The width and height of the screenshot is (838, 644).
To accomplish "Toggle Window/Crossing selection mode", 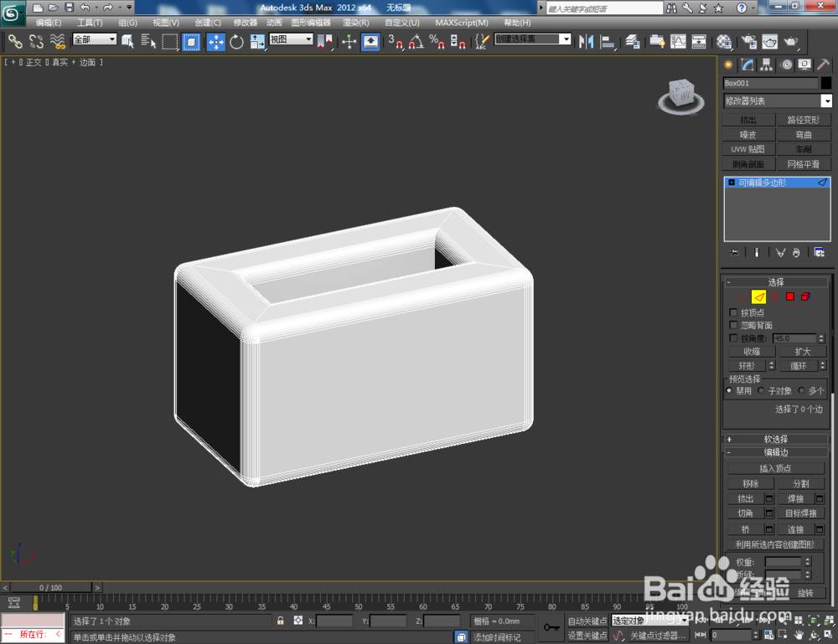I will 191,41.
